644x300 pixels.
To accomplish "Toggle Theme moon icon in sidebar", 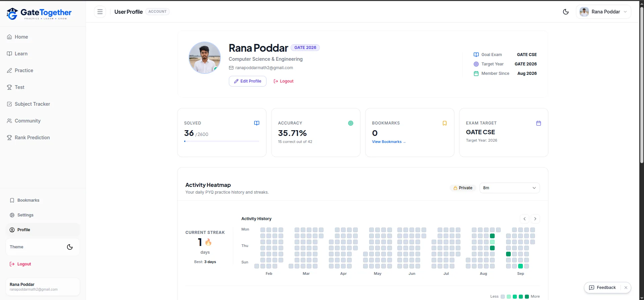I will (x=70, y=247).
